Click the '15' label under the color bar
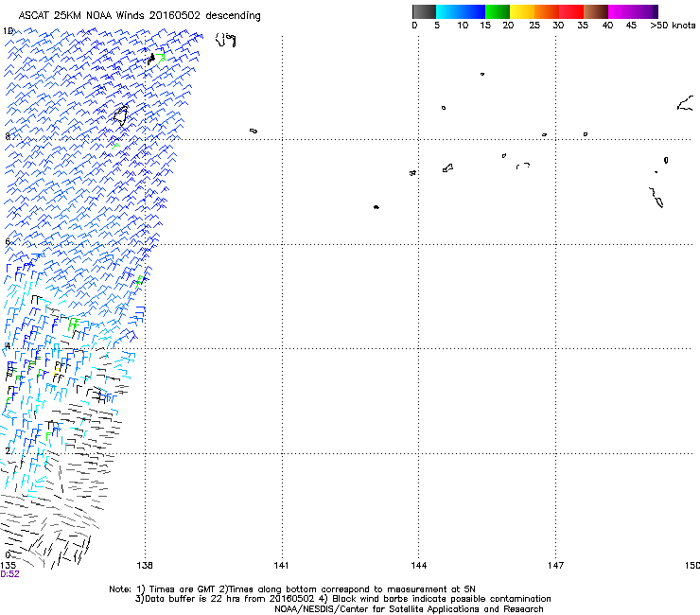The height and width of the screenshot is (615, 700). point(485,25)
